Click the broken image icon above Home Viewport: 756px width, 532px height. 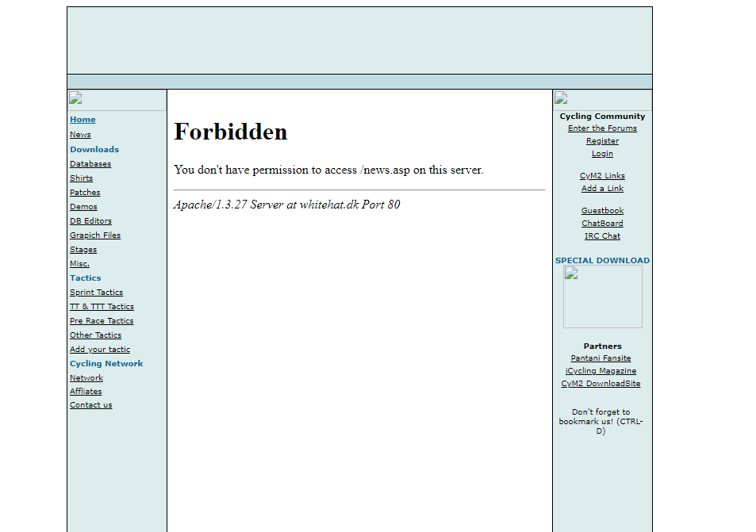[x=75, y=98]
